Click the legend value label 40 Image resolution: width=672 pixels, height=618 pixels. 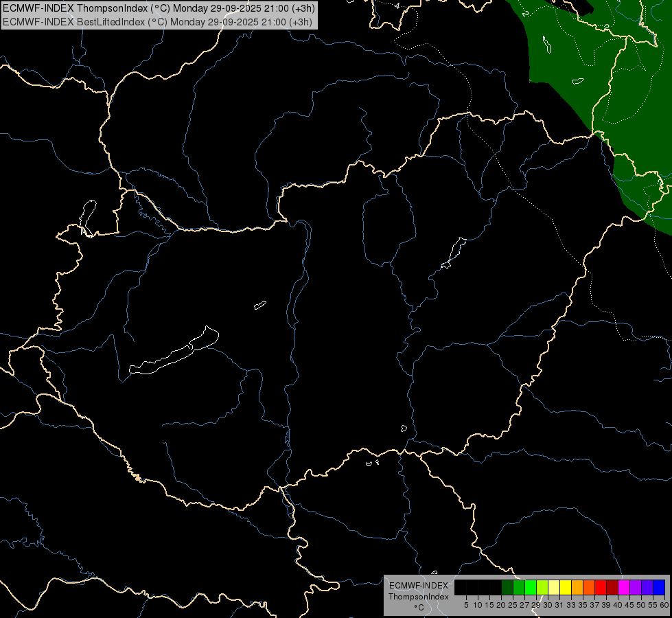pyautogui.click(x=618, y=605)
